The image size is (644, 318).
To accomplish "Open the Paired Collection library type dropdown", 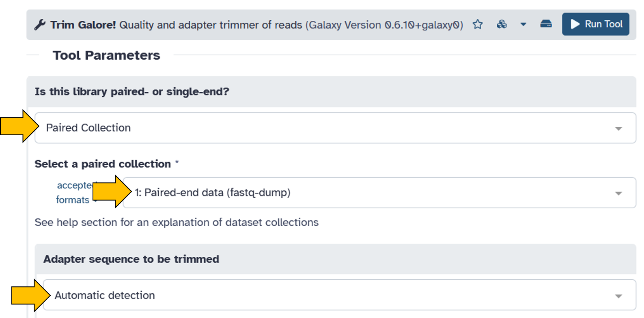I will coord(335,128).
